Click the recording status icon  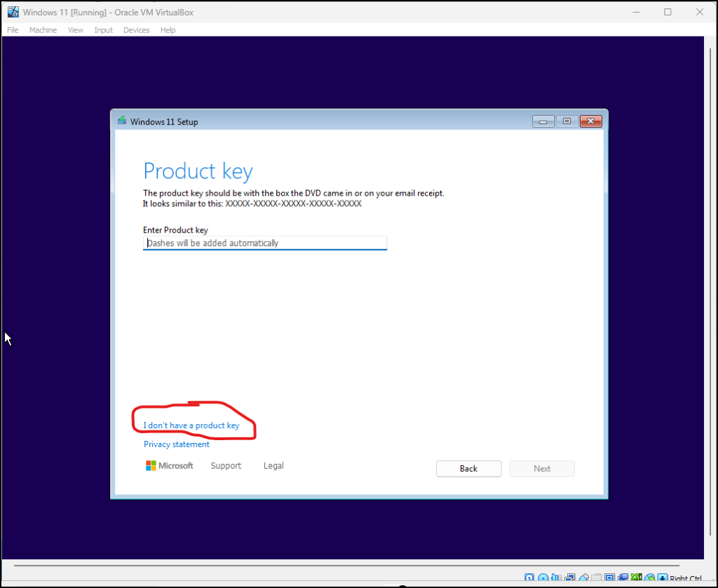623,578
